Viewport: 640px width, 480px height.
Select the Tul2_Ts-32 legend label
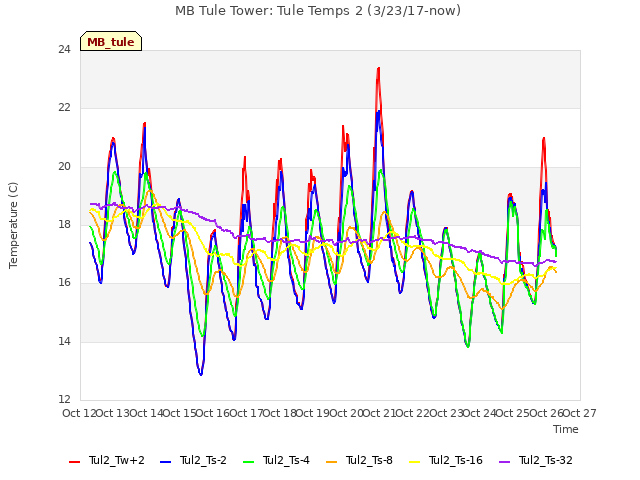(546, 460)
